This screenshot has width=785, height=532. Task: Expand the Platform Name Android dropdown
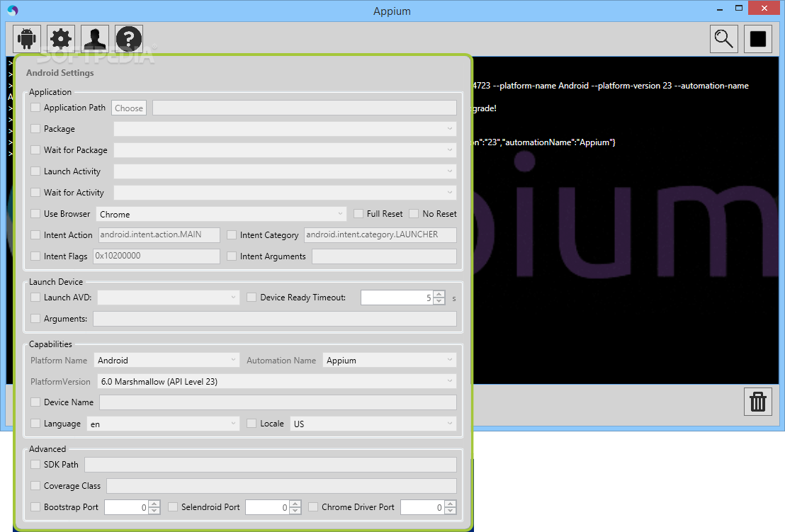(166, 361)
